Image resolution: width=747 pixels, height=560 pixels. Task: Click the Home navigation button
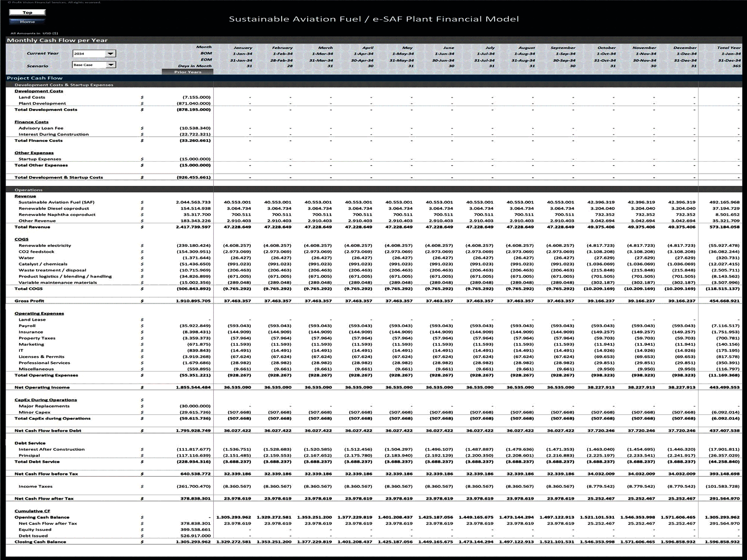(x=27, y=22)
